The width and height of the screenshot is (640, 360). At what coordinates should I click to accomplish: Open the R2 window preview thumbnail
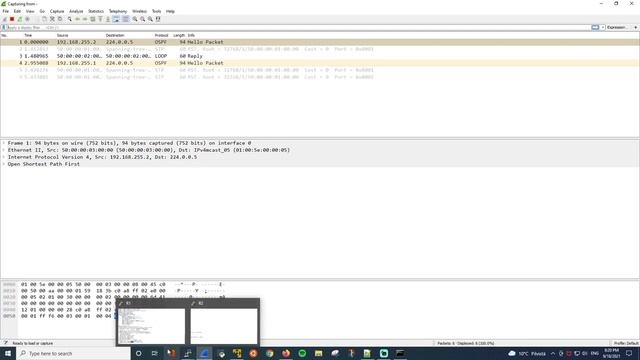(x=224, y=326)
